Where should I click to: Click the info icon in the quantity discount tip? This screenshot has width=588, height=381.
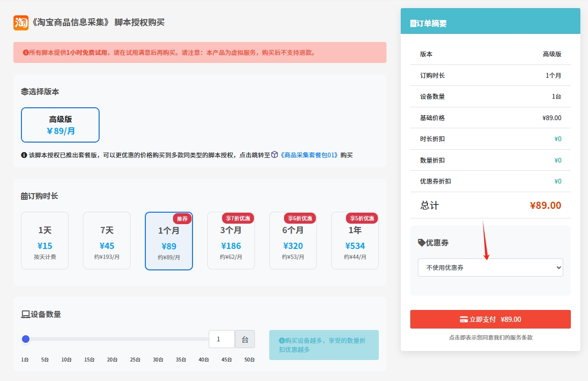282,340
